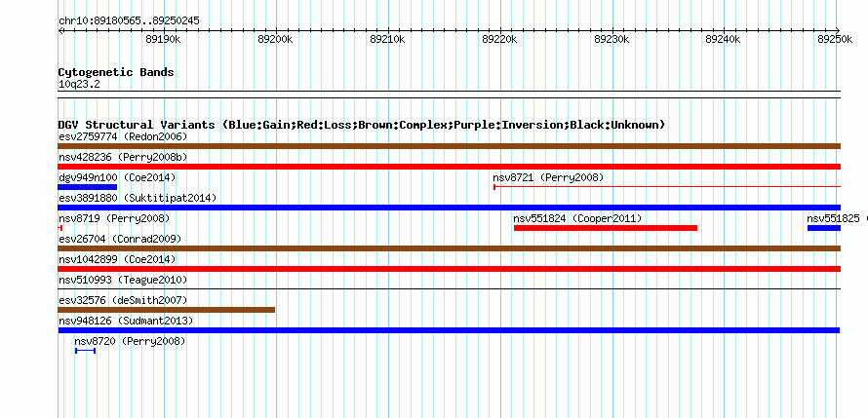Viewport: 868px width, 418px height.
Task: Select the DGV Structural Variants track title
Action: [x=361, y=125]
